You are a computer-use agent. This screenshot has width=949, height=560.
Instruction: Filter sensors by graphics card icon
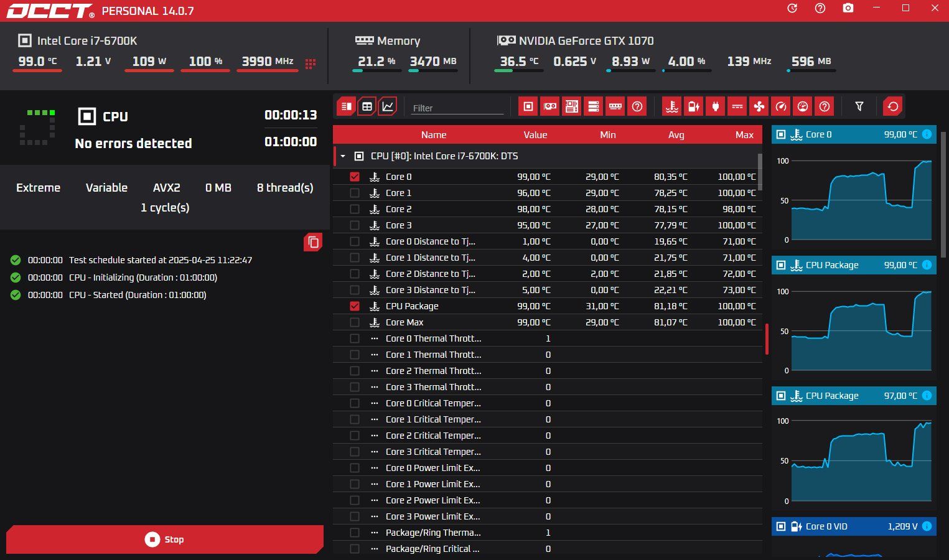click(x=550, y=106)
